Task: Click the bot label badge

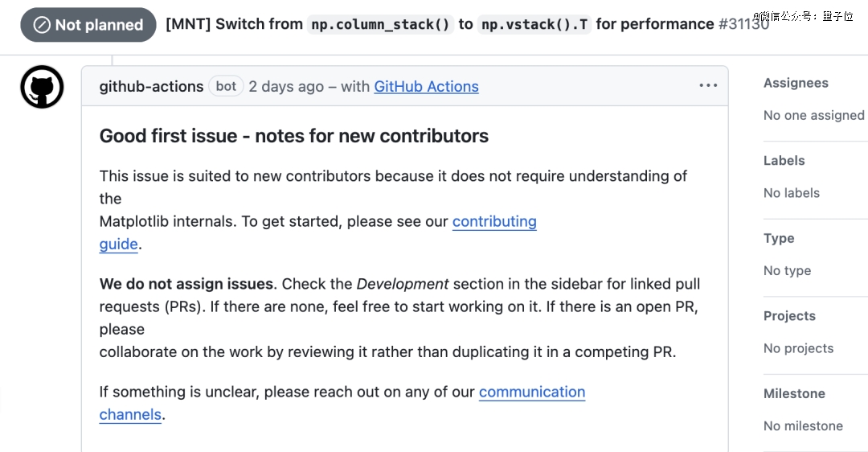Action: coord(226,86)
